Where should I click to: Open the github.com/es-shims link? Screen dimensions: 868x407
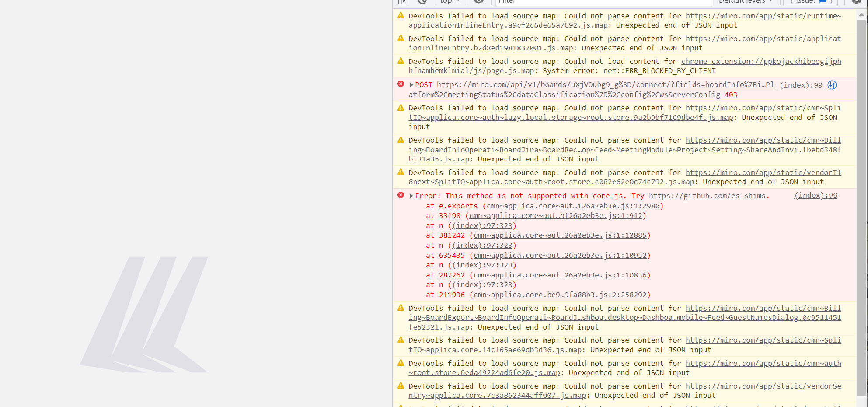tap(707, 196)
